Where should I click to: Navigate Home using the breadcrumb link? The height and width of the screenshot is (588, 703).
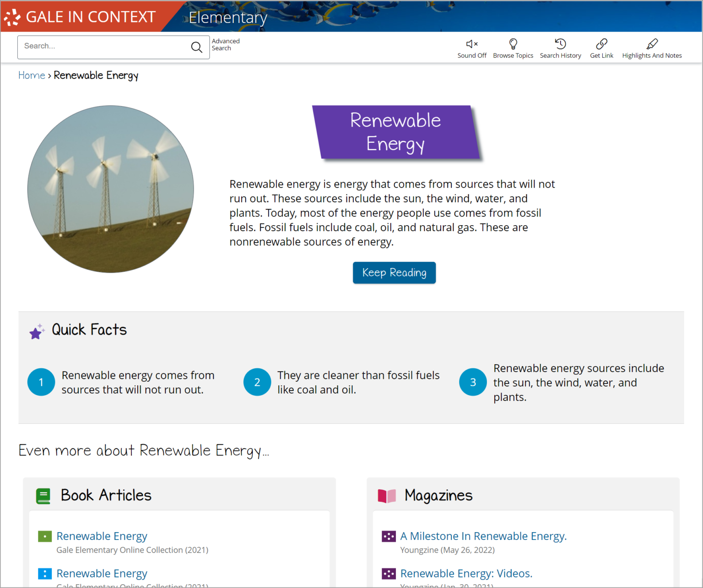point(32,75)
